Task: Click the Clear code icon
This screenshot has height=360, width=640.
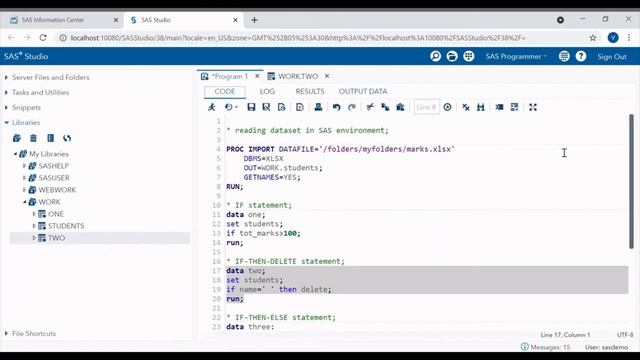Action: (466, 107)
